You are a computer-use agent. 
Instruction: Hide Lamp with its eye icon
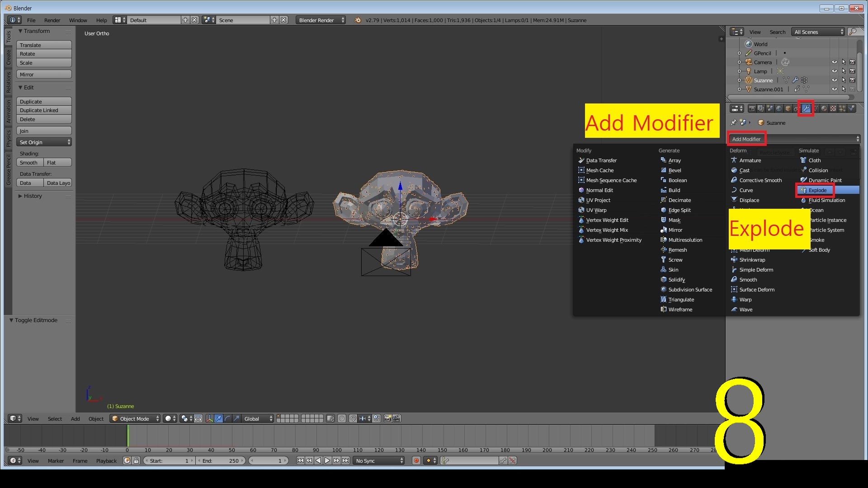(835, 71)
